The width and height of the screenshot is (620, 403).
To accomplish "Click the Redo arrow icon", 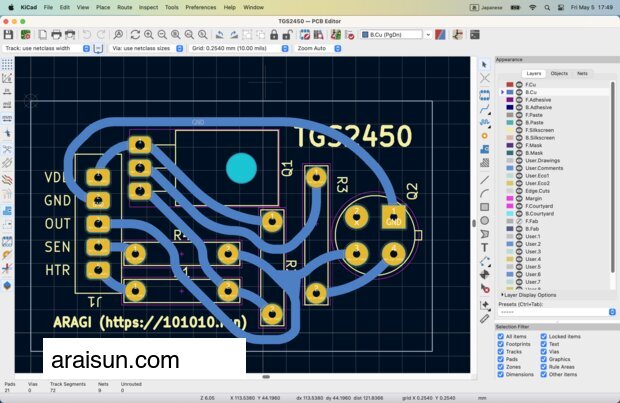I will pyautogui.click(x=101, y=35).
